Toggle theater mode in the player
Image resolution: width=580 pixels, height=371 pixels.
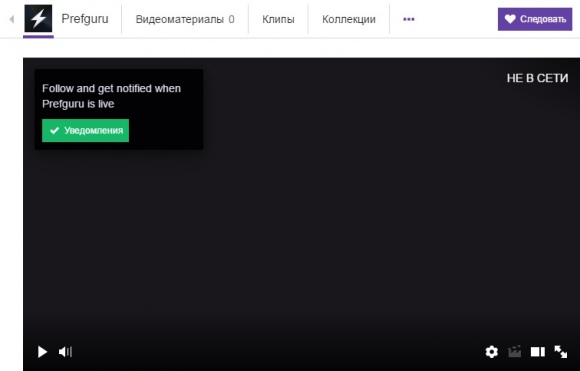click(x=537, y=352)
